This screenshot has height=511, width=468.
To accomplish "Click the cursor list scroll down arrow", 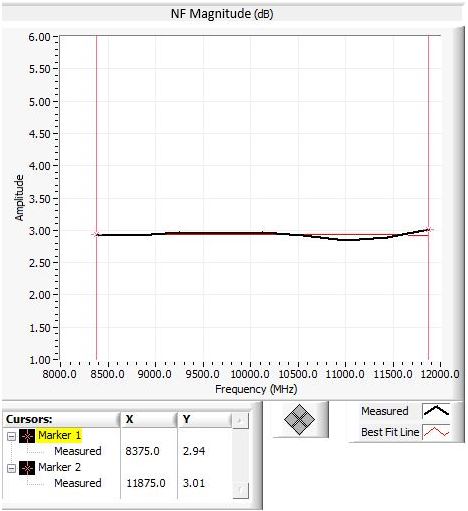I will click(x=240, y=491).
